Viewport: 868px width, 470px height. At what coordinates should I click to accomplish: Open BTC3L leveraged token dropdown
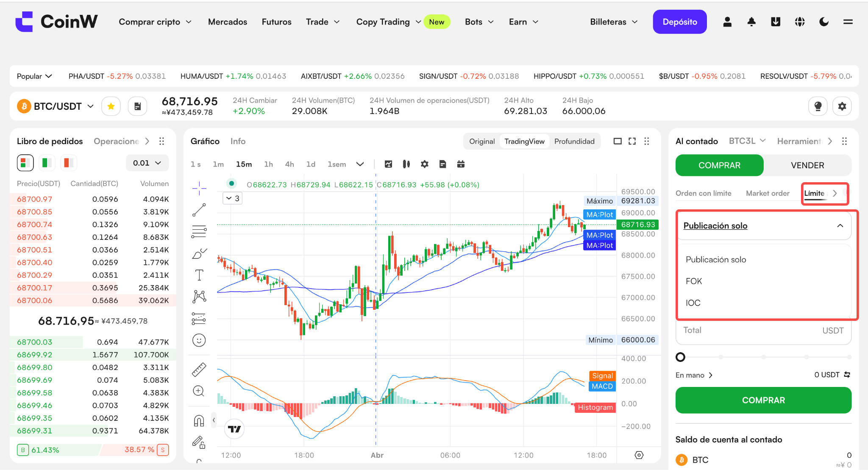(747, 141)
